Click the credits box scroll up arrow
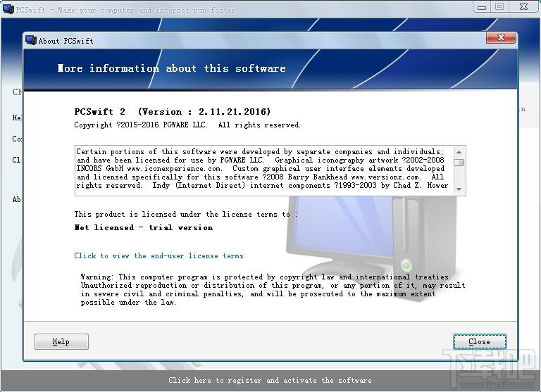The width and height of the screenshot is (541, 392). (x=459, y=152)
